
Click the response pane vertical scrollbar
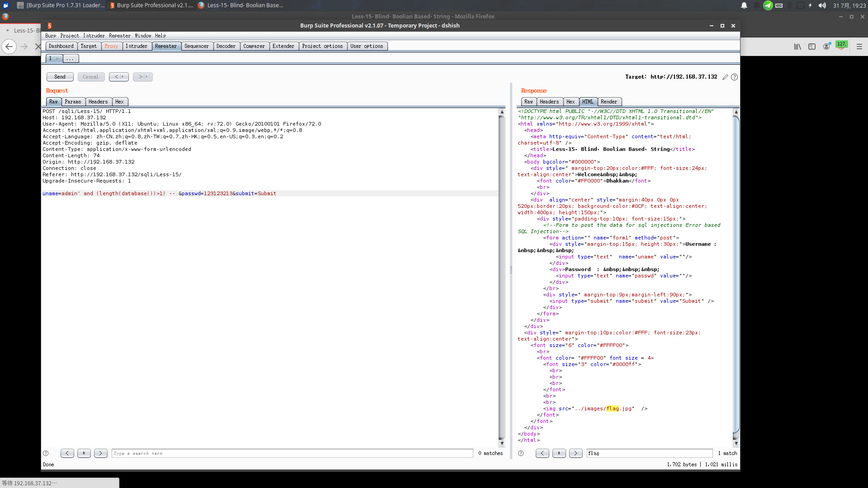click(x=736, y=271)
